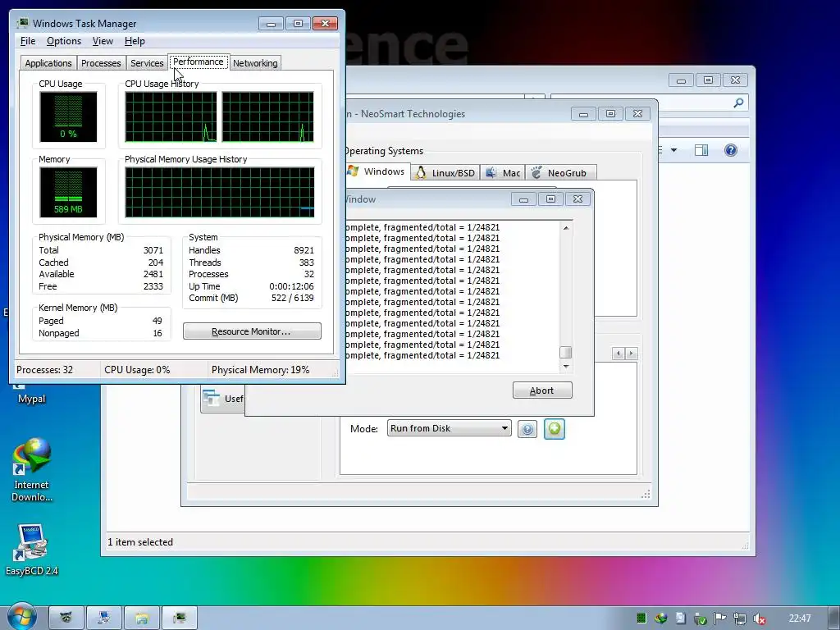Open the EasyBCD 2.4 desktop shortcut
Image resolution: width=840 pixels, height=630 pixels.
click(32, 550)
